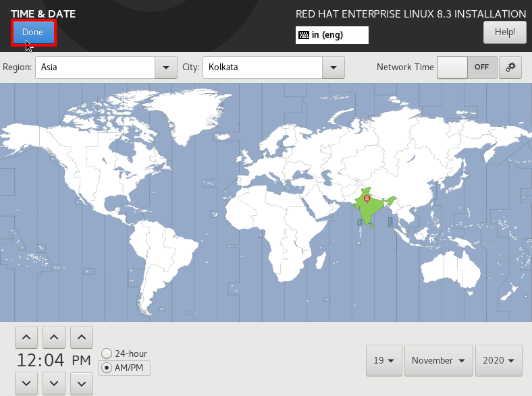The height and width of the screenshot is (396, 532).
Task: Open the 2020 year dropdown
Action: point(498,360)
